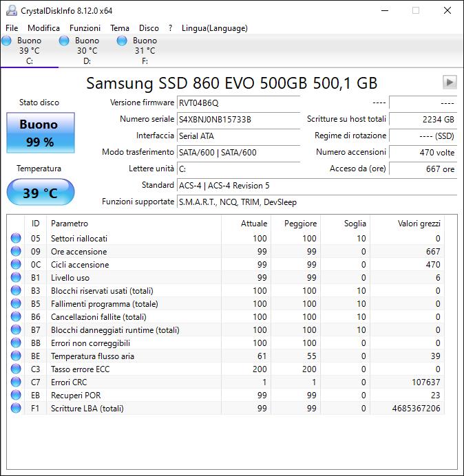The image size is (464, 476).
Task: Click the 'Livello uso' parameter name
Action: [x=70, y=277]
